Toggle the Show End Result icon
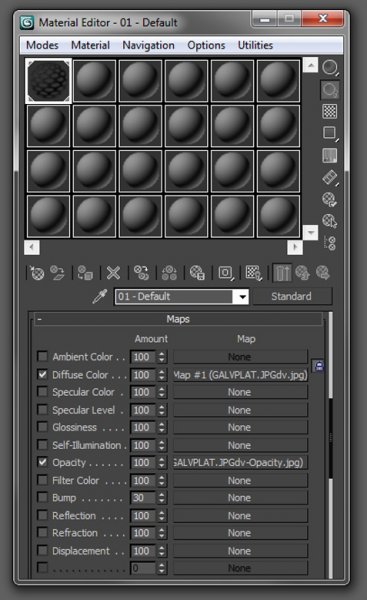 click(282, 273)
